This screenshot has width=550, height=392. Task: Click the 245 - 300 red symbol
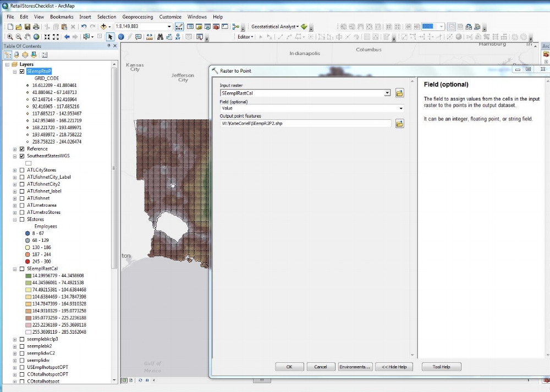point(28,262)
